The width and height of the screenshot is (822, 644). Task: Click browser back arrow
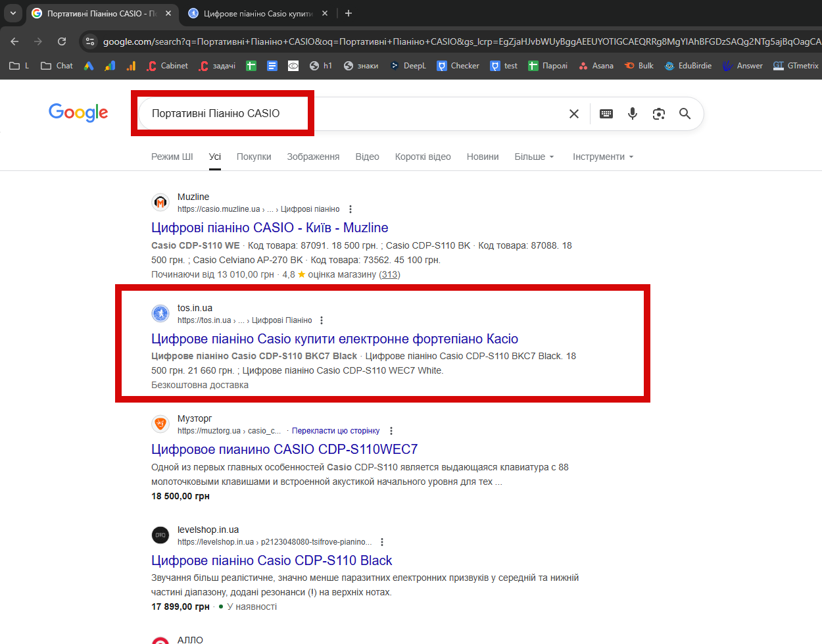pos(14,41)
